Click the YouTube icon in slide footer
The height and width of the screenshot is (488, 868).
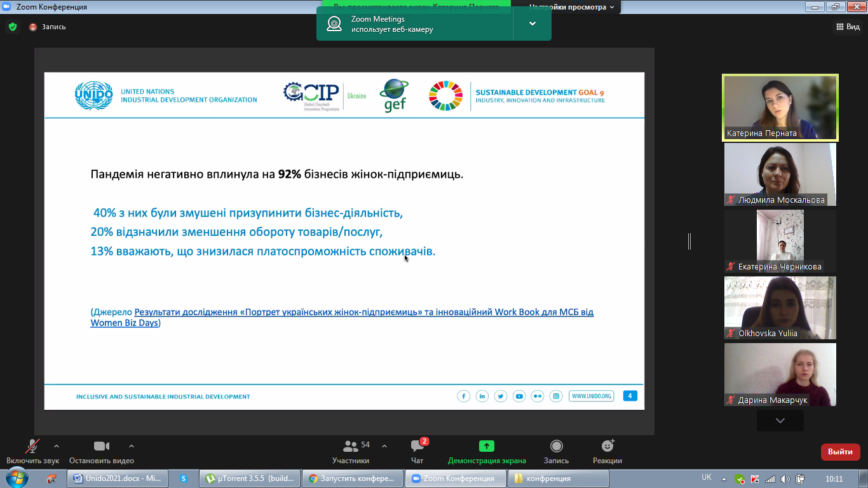[519, 396]
